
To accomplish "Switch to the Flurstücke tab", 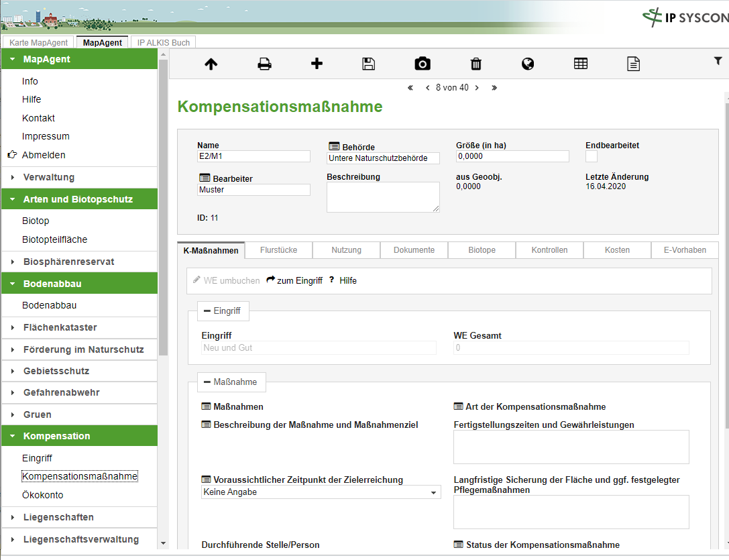I will [x=278, y=250].
